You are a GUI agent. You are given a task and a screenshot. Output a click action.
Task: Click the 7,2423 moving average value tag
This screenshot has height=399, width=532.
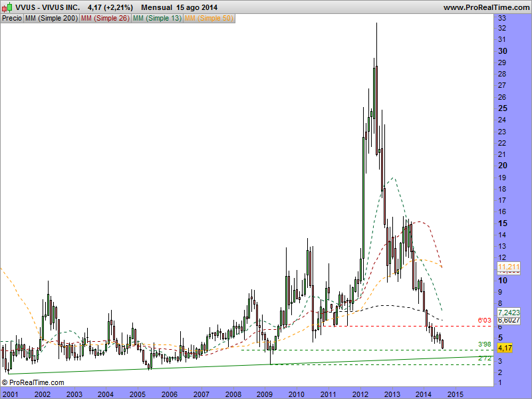(x=509, y=313)
